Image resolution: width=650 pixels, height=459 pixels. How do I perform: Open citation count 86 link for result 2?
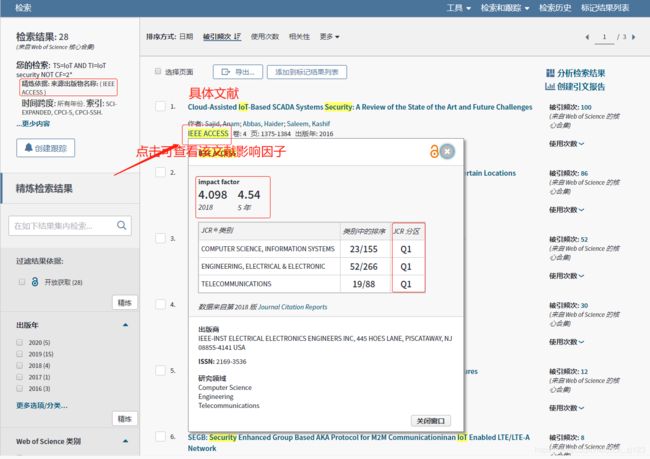pyautogui.click(x=585, y=173)
